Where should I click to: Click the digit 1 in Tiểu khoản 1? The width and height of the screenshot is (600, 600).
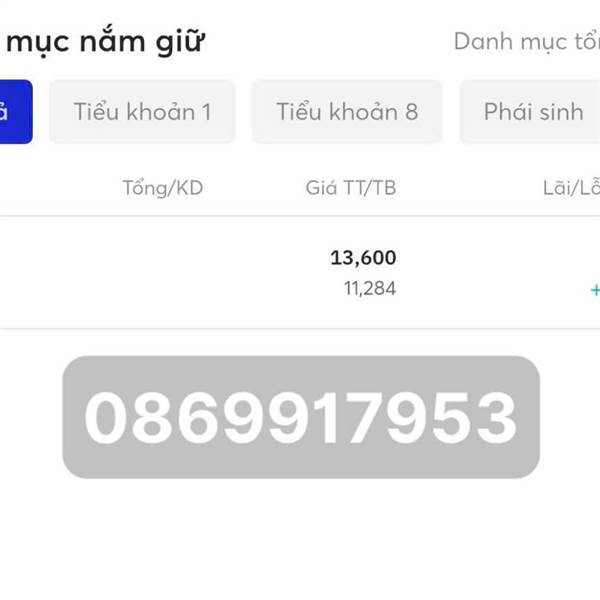pos(207,112)
